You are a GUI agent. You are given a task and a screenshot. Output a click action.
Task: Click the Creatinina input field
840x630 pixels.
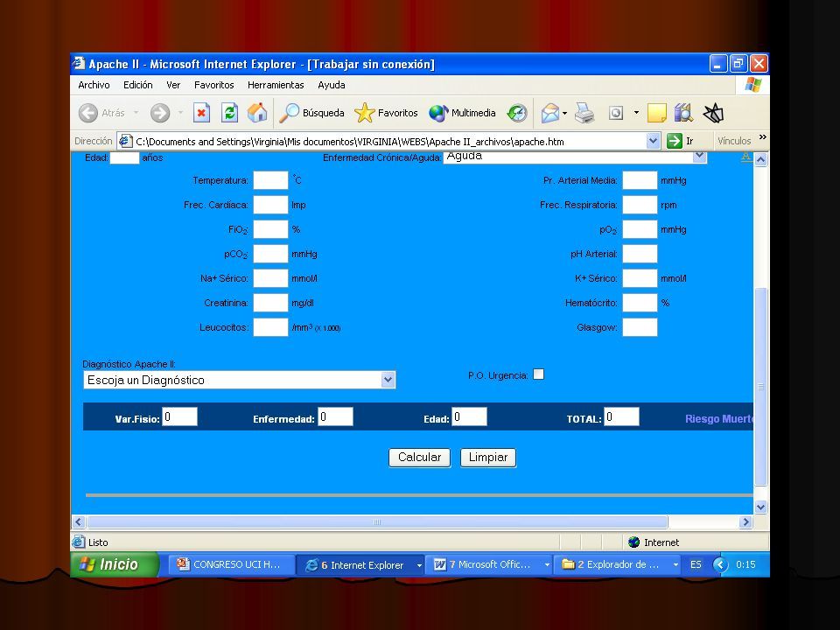click(270, 303)
